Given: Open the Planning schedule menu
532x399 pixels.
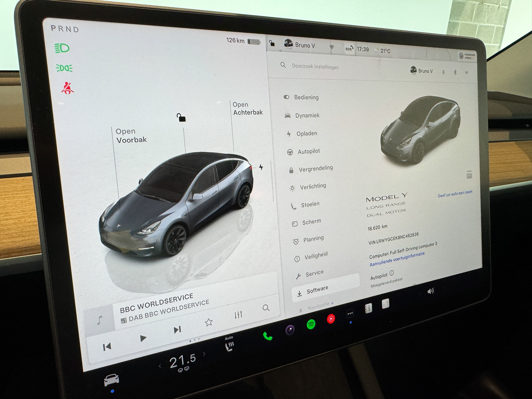Looking at the screenshot, I should [309, 239].
